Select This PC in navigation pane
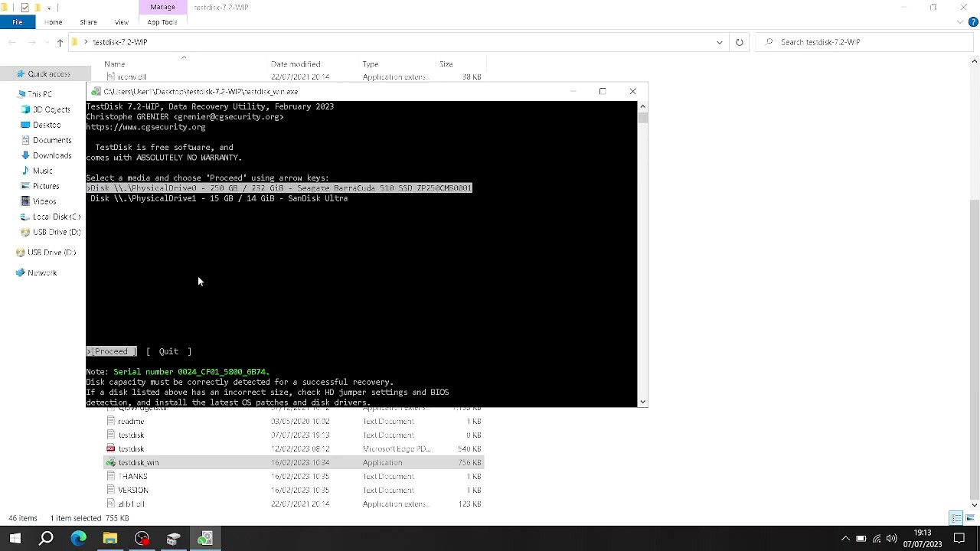Image resolution: width=980 pixels, height=551 pixels. [40, 94]
